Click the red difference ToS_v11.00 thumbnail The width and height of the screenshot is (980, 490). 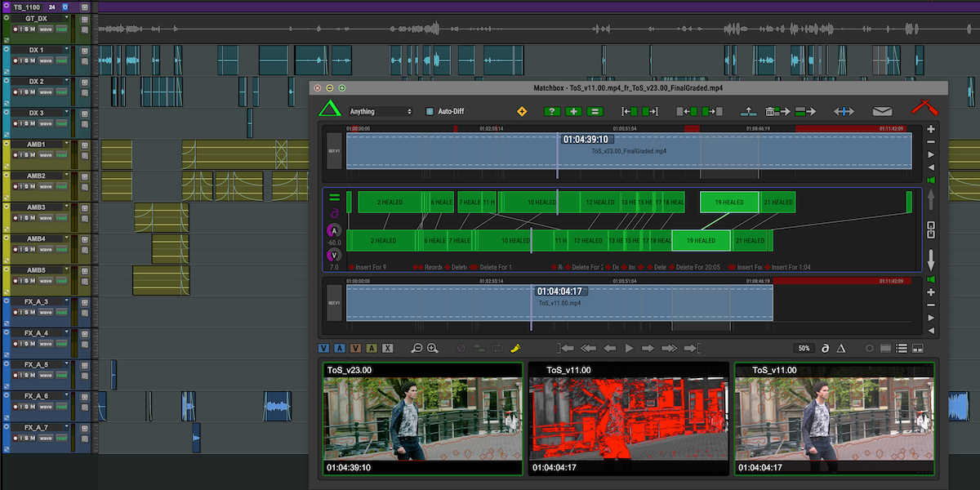point(628,419)
